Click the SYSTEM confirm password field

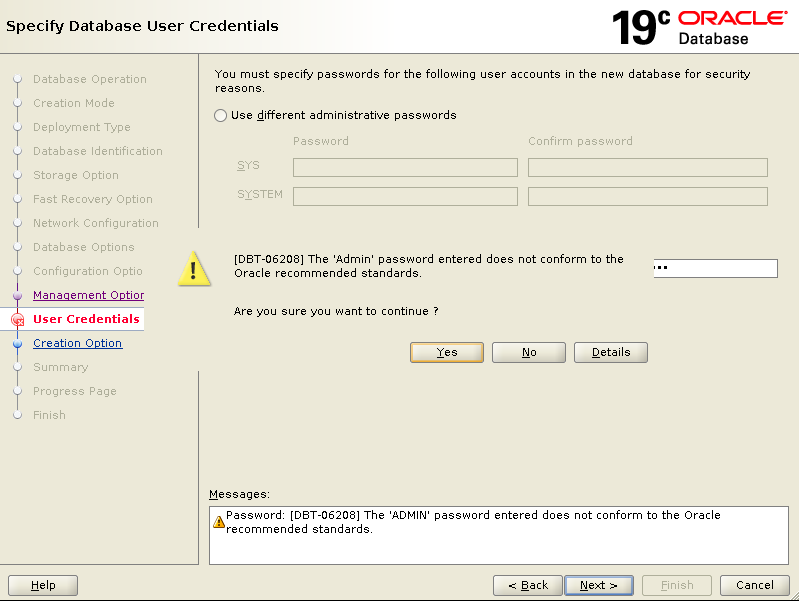tap(648, 196)
